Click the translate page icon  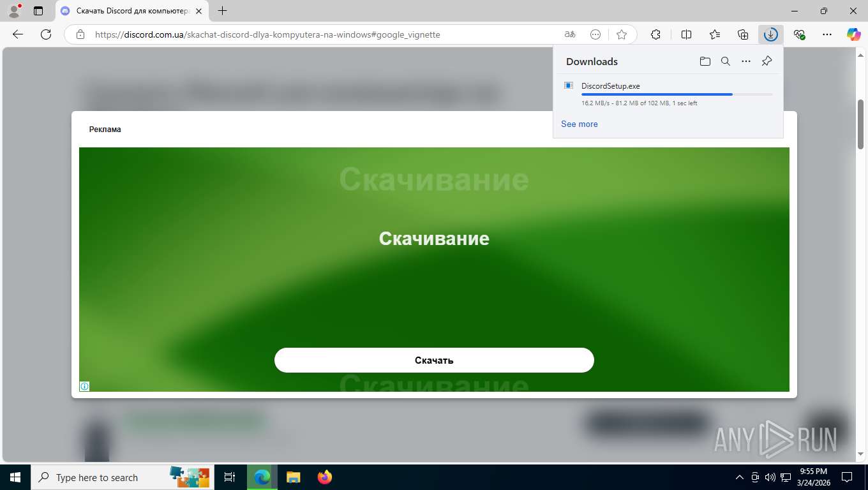570,34
